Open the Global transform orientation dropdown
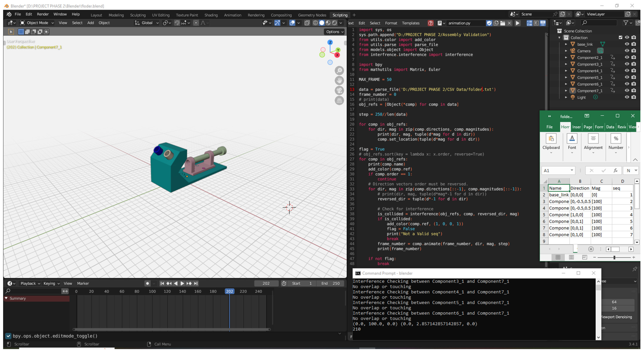 [x=147, y=23]
